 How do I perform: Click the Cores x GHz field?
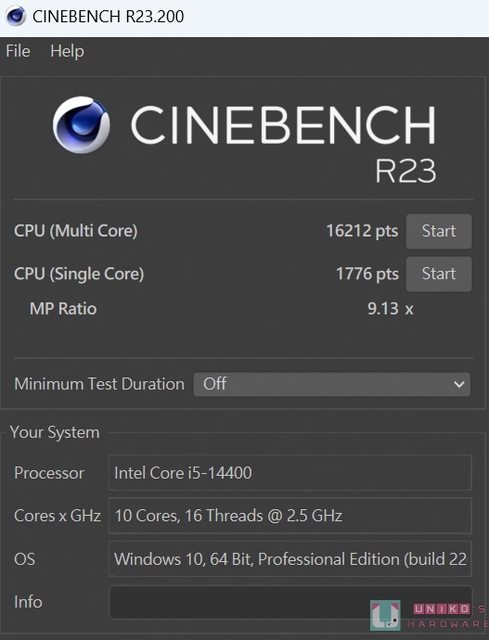(290, 516)
